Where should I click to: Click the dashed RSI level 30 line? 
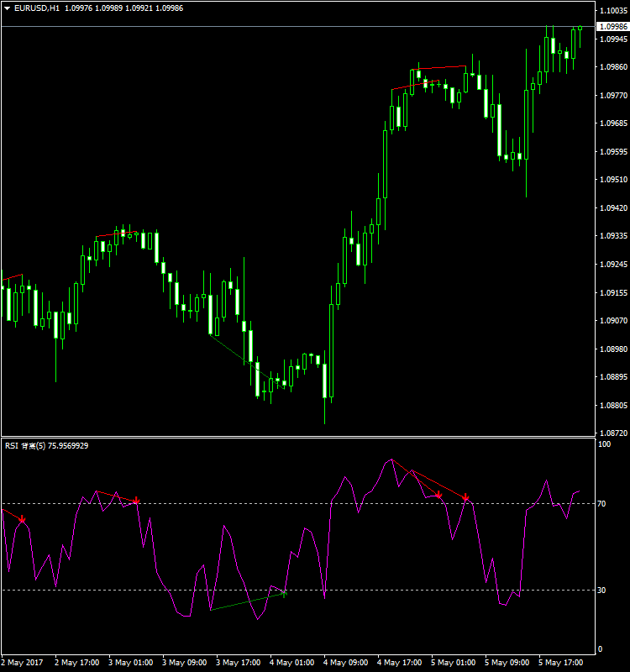coord(378,590)
